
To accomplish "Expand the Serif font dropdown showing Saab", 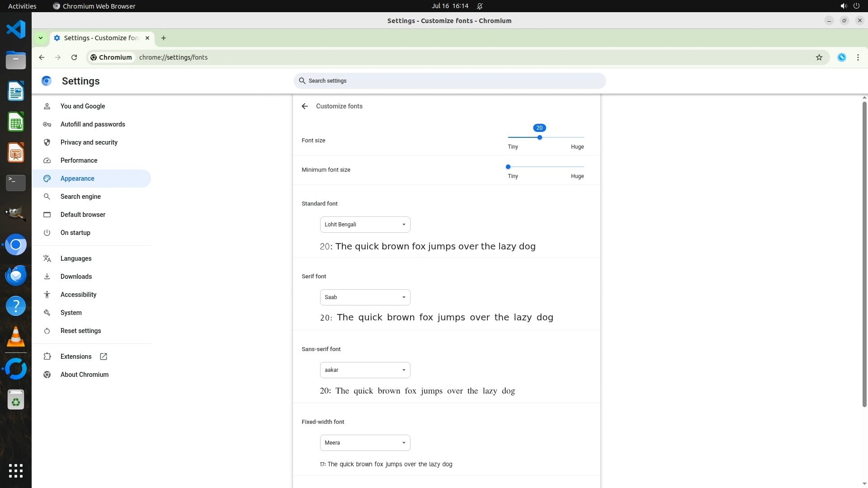I will pos(365,297).
